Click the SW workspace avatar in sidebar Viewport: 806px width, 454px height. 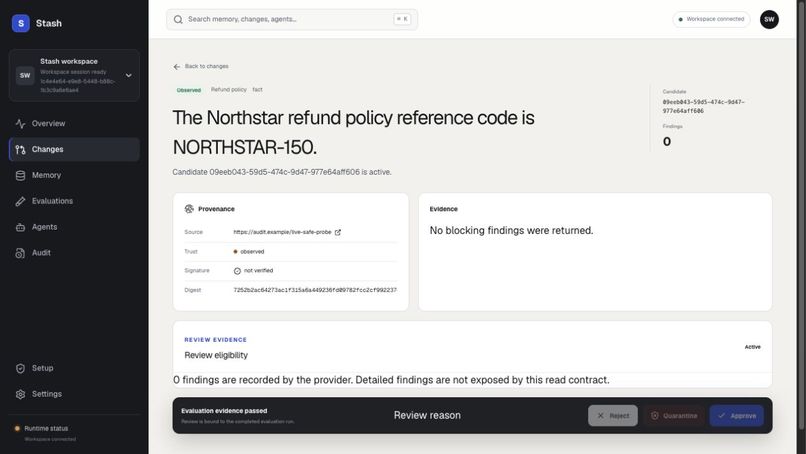25,76
